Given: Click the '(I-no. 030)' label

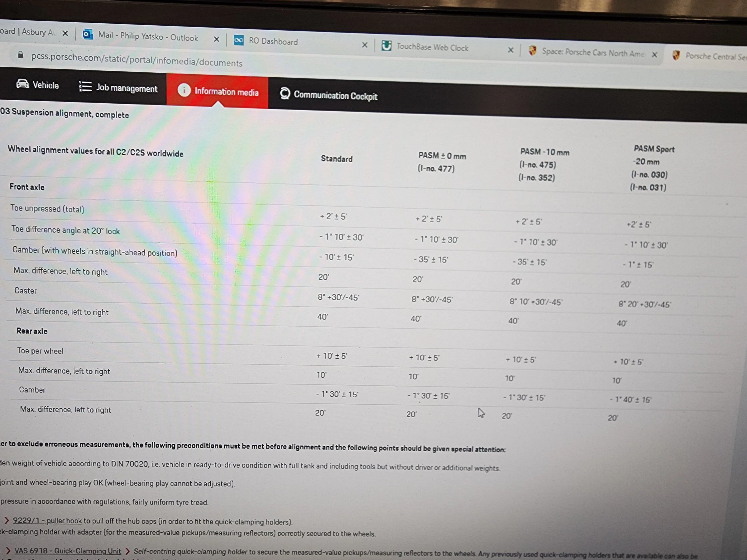Looking at the screenshot, I should [x=649, y=174].
